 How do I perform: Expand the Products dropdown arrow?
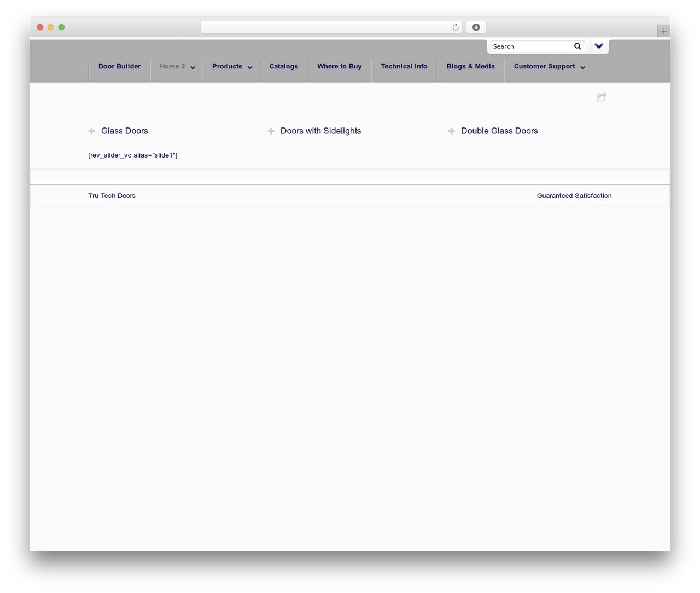click(250, 67)
